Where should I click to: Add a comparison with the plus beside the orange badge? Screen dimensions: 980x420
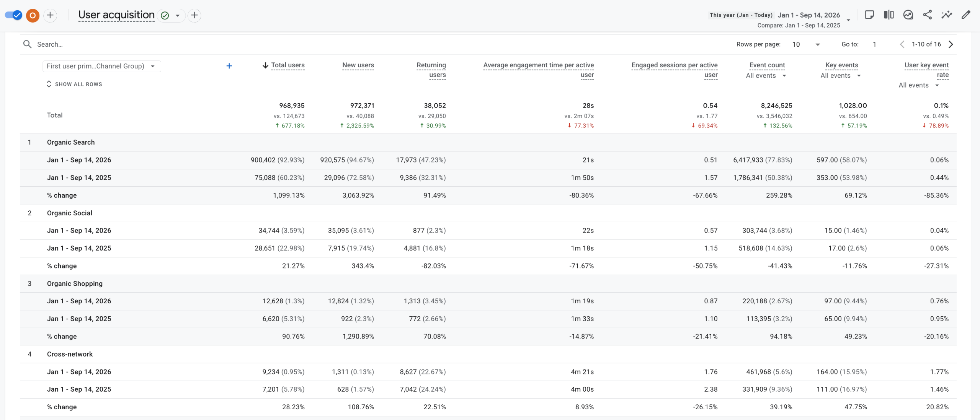(50, 15)
